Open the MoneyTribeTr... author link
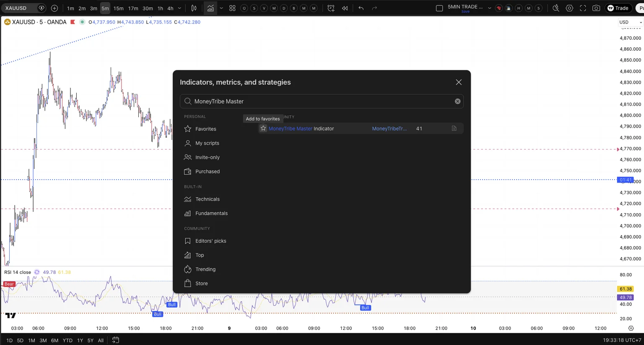Image resolution: width=644 pixels, height=345 pixels. [389, 129]
